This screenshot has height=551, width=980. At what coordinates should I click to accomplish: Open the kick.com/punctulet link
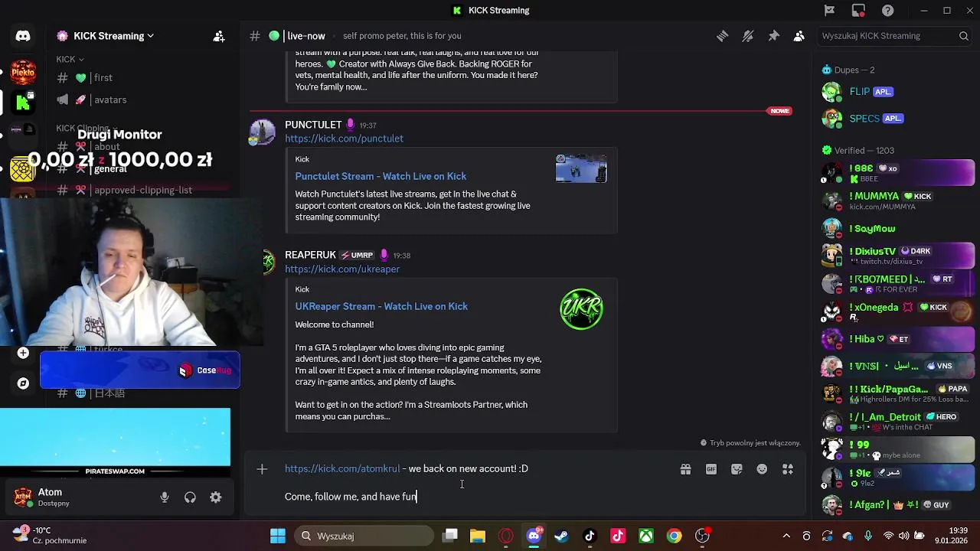pyautogui.click(x=344, y=139)
